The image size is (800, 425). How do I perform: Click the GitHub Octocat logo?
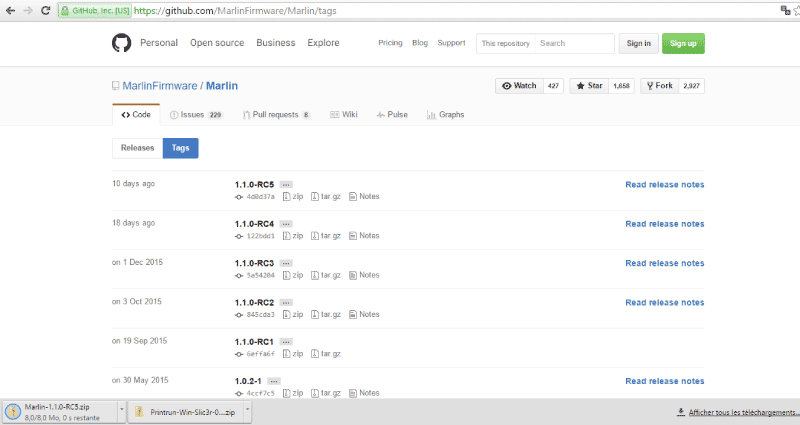click(121, 43)
